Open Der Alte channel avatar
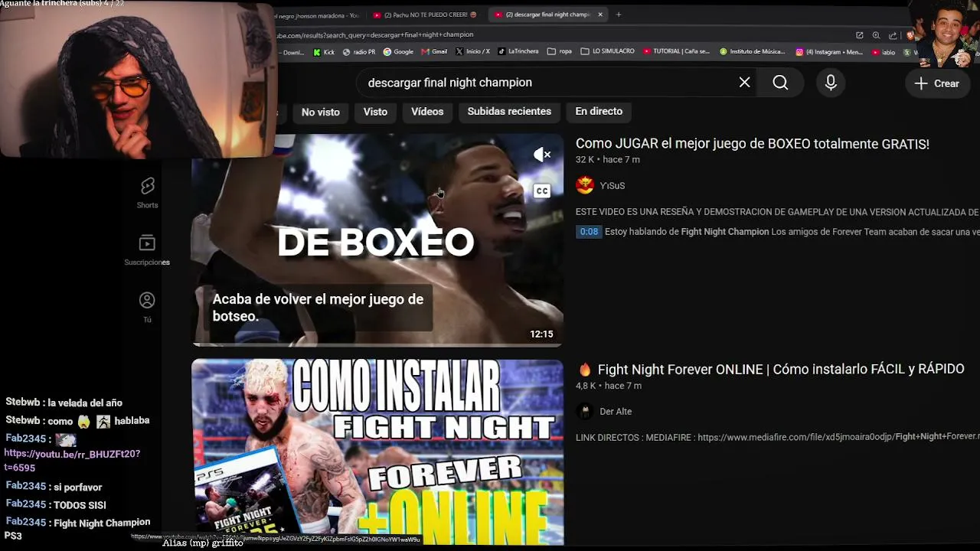980x551 pixels. (x=585, y=411)
